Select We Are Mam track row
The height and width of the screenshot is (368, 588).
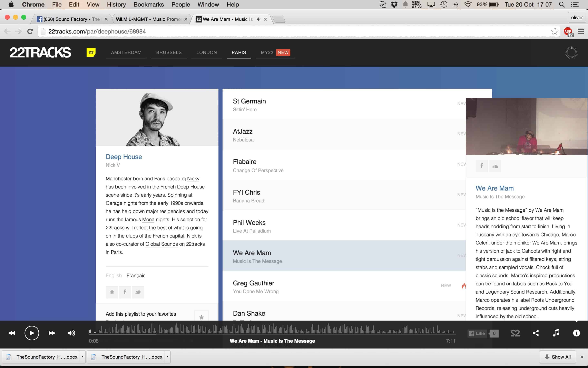[344, 256]
